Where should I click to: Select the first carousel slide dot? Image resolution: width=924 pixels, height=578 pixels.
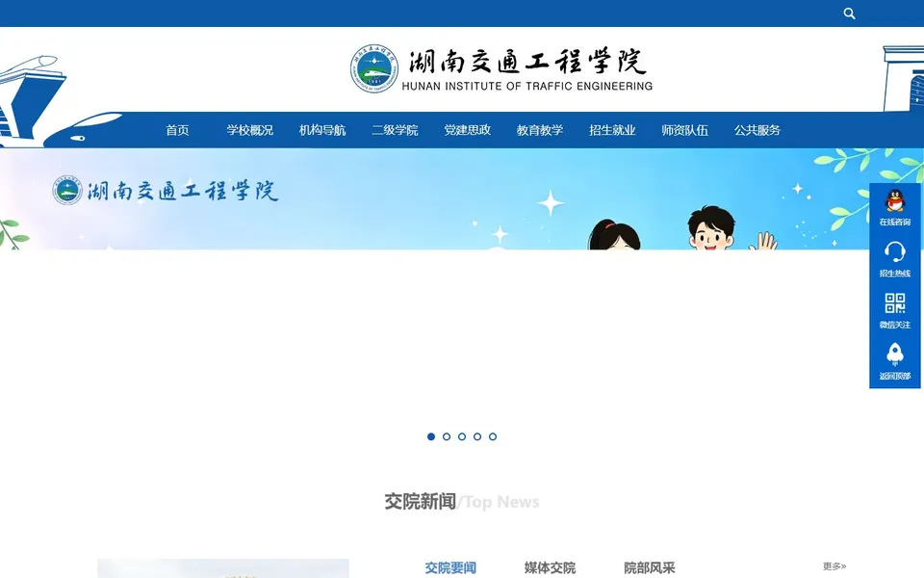point(431,436)
